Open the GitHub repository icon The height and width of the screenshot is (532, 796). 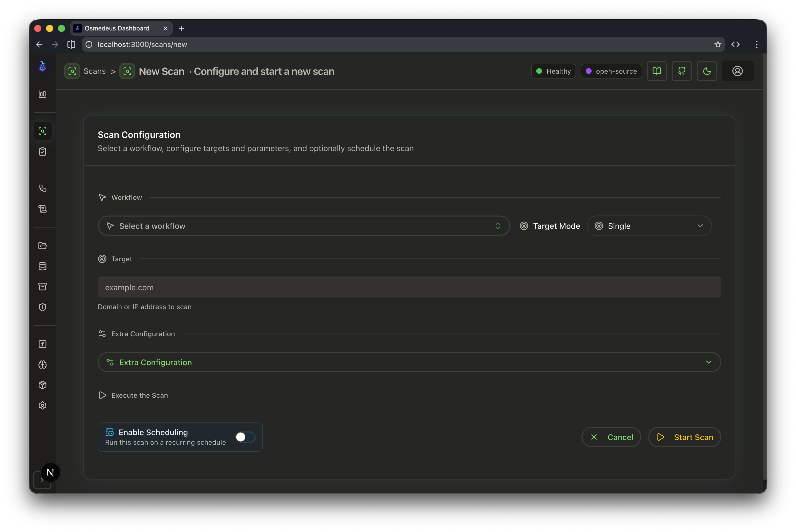pos(682,71)
